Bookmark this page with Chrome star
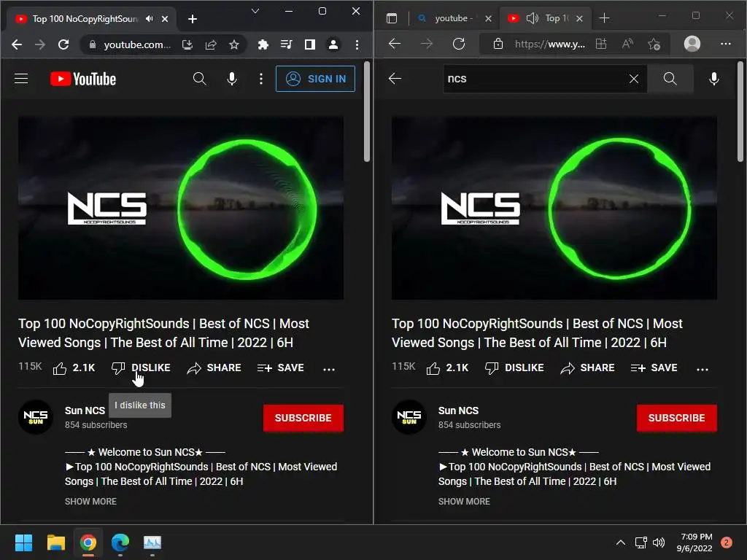The height and width of the screenshot is (560, 747). click(x=234, y=44)
